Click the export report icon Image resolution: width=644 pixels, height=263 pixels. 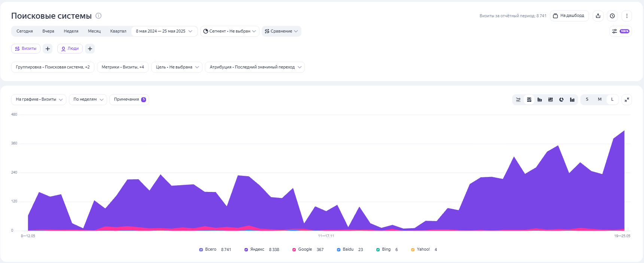(x=598, y=16)
